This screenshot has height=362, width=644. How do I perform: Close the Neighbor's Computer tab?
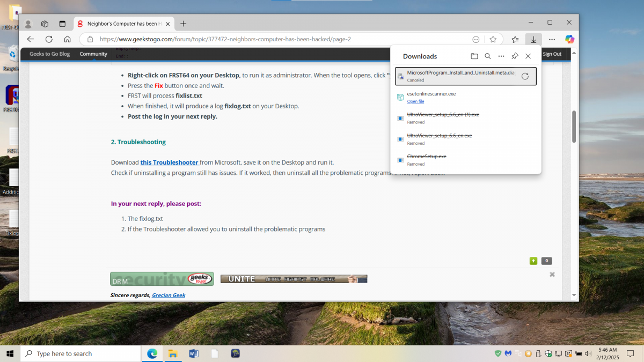point(168,24)
